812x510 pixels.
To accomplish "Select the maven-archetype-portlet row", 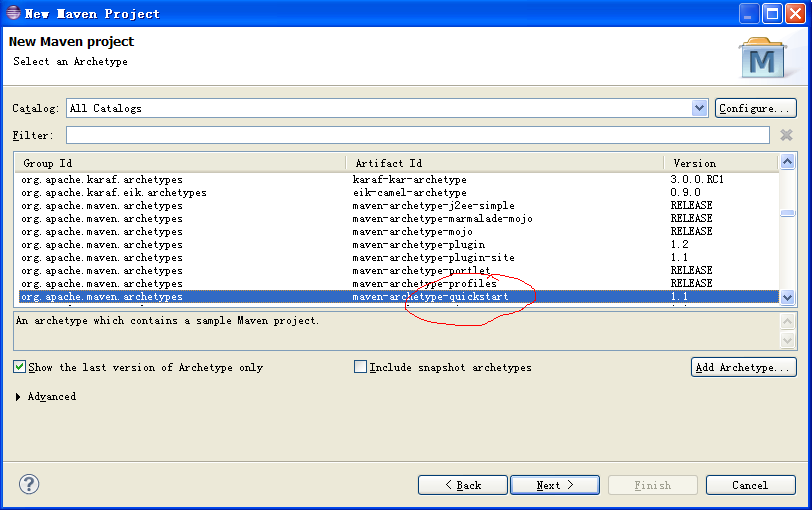I will pos(399,270).
